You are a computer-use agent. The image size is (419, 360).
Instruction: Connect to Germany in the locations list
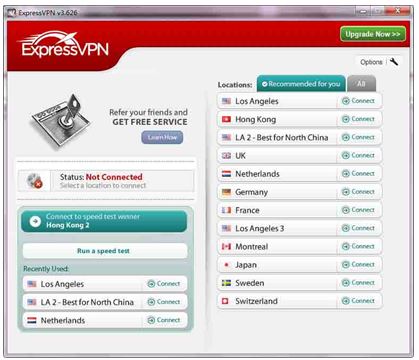click(359, 192)
